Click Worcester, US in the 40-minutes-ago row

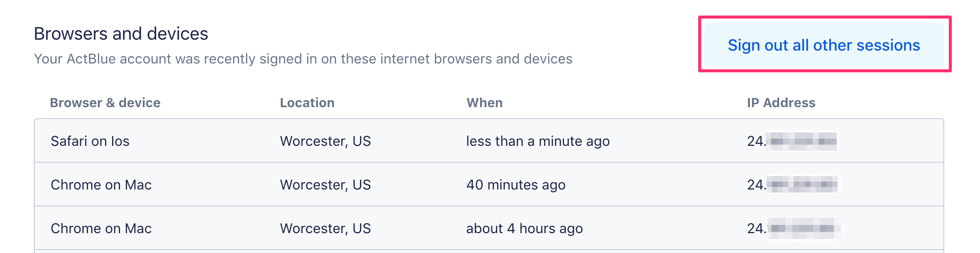[x=325, y=185]
